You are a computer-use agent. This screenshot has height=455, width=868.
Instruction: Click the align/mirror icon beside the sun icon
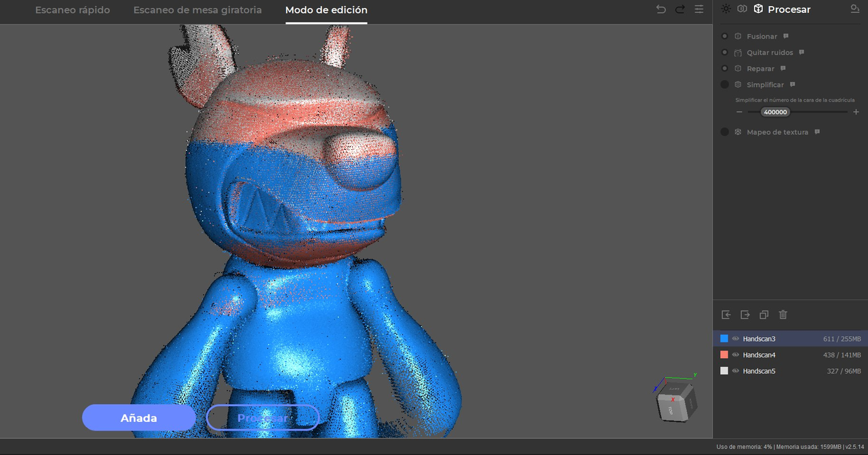click(x=743, y=9)
